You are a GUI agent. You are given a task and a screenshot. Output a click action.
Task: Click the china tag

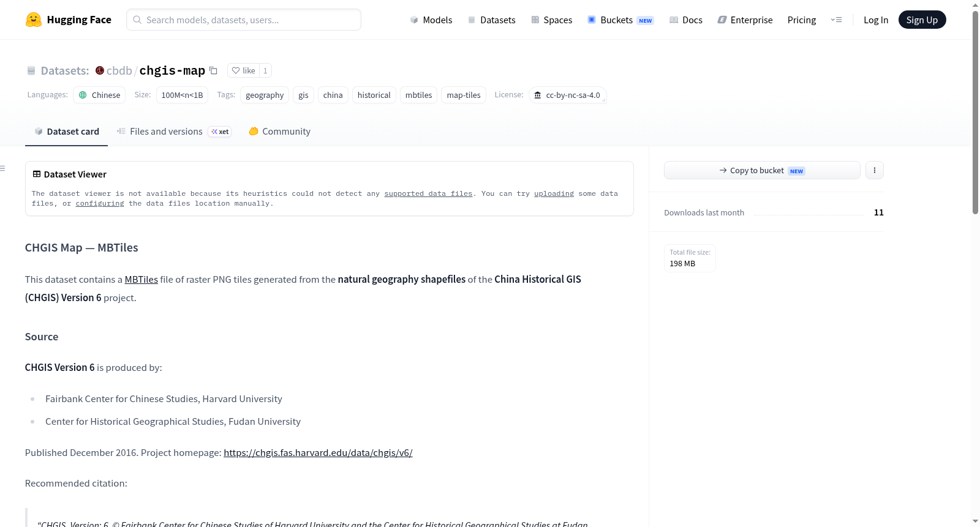click(x=333, y=95)
